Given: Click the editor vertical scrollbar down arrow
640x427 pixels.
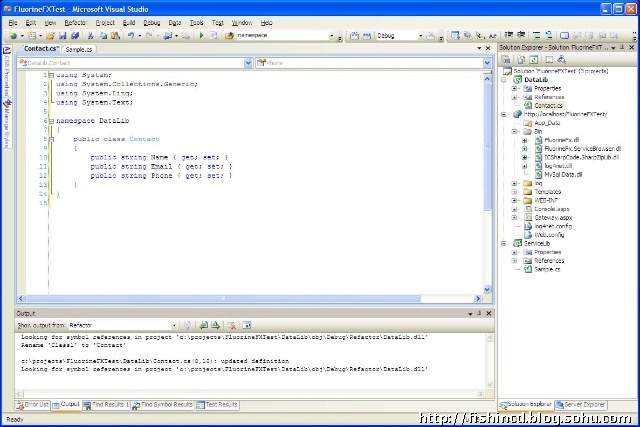Looking at the screenshot, I should click(x=487, y=289).
